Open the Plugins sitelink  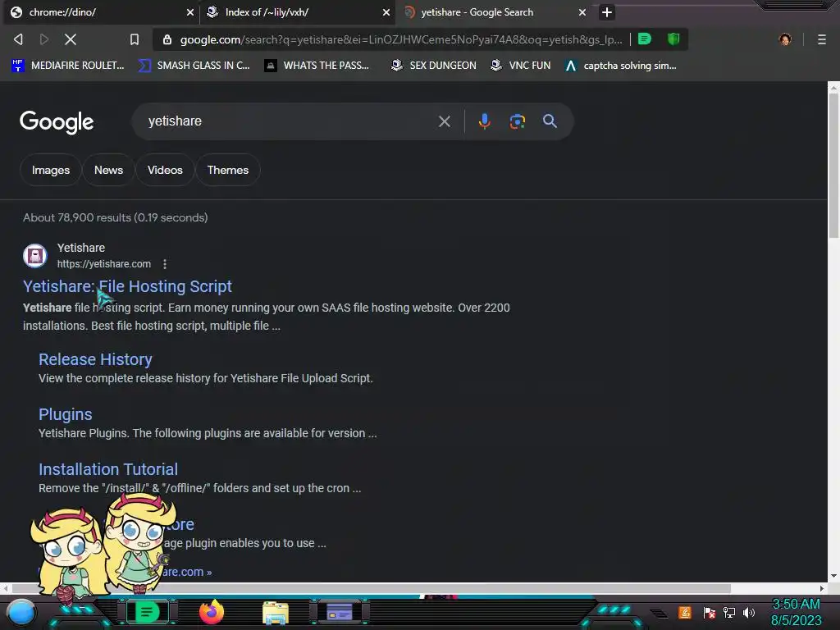(66, 414)
